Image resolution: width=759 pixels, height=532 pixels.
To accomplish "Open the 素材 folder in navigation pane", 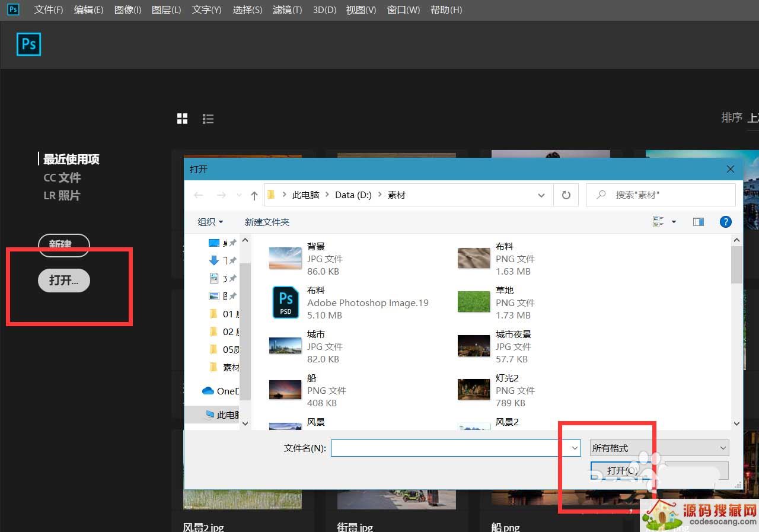I will click(224, 367).
